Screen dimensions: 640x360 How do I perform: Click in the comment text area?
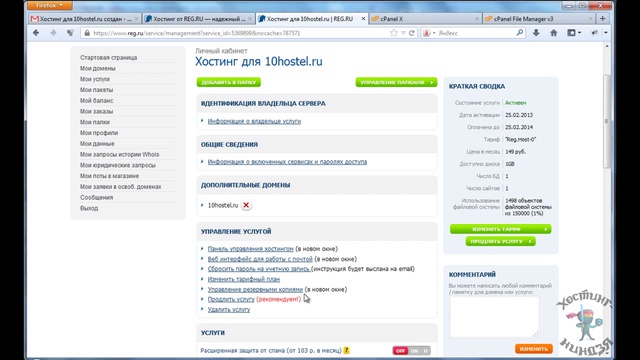(x=494, y=317)
